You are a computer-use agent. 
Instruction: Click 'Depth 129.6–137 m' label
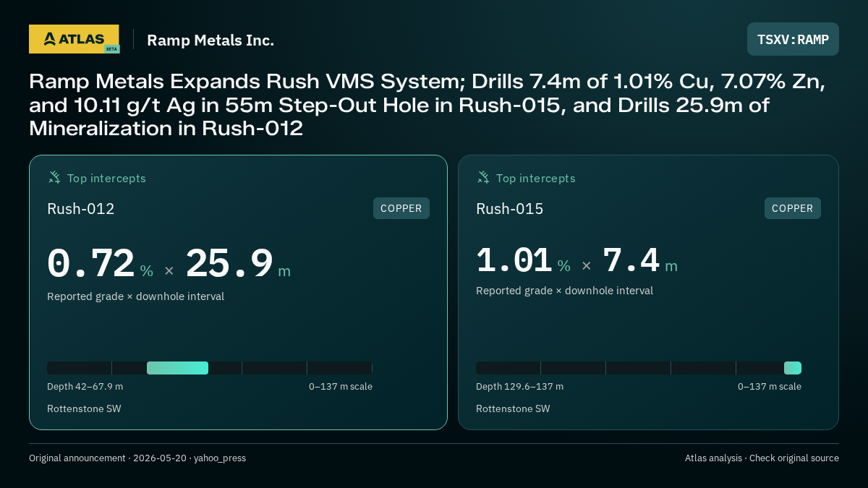click(x=519, y=387)
